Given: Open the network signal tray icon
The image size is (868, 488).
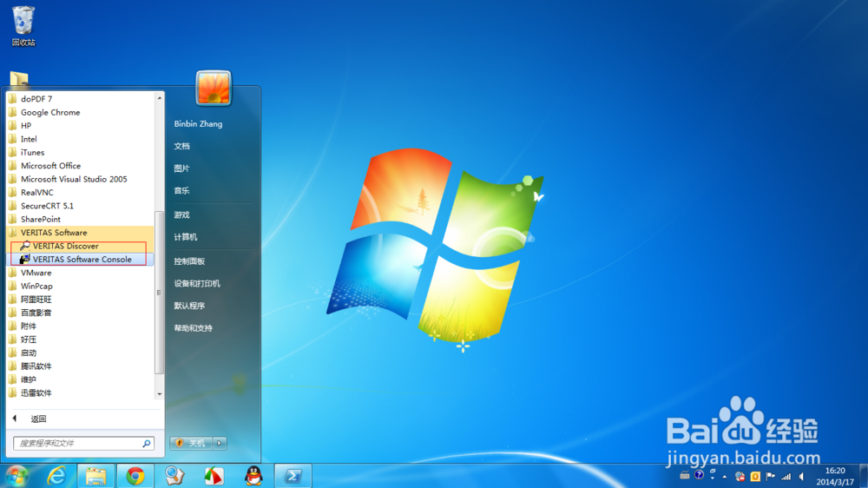Looking at the screenshot, I should pyautogui.click(x=786, y=477).
